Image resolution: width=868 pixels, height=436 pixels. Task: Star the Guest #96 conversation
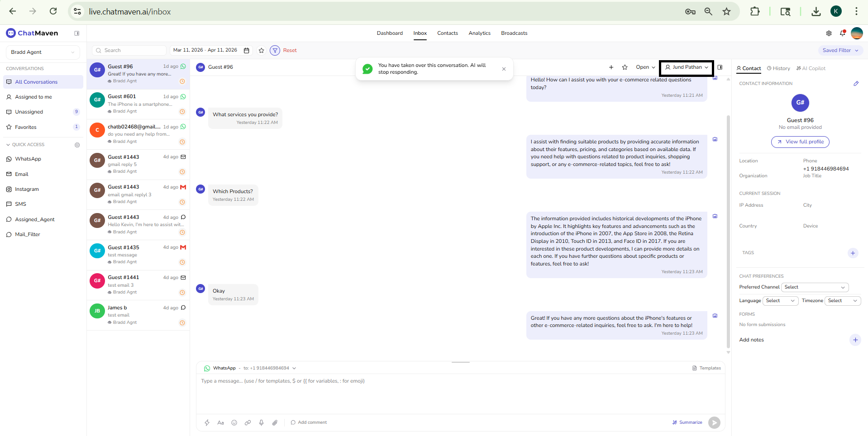coord(625,67)
